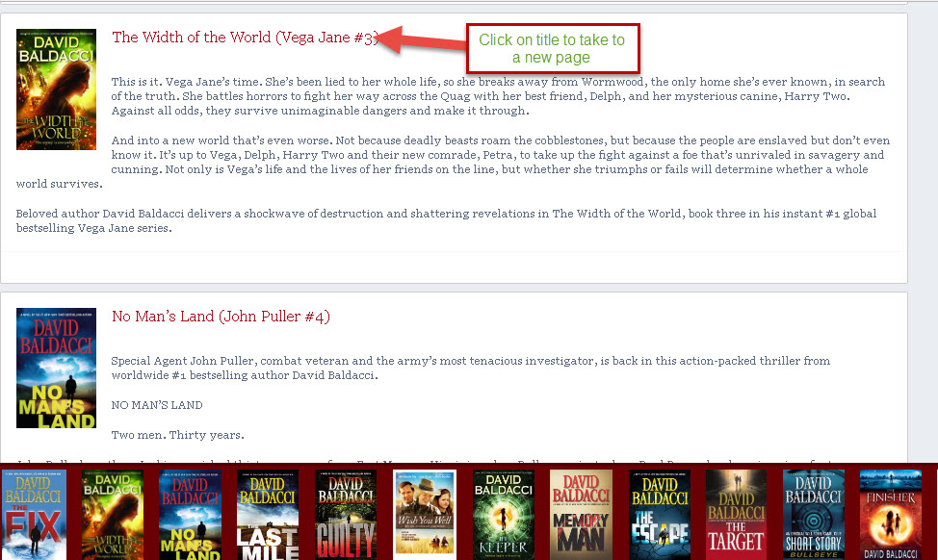Choose the No Man's Land cover in the carousel
This screenshot has height=560, width=938.
[191, 515]
